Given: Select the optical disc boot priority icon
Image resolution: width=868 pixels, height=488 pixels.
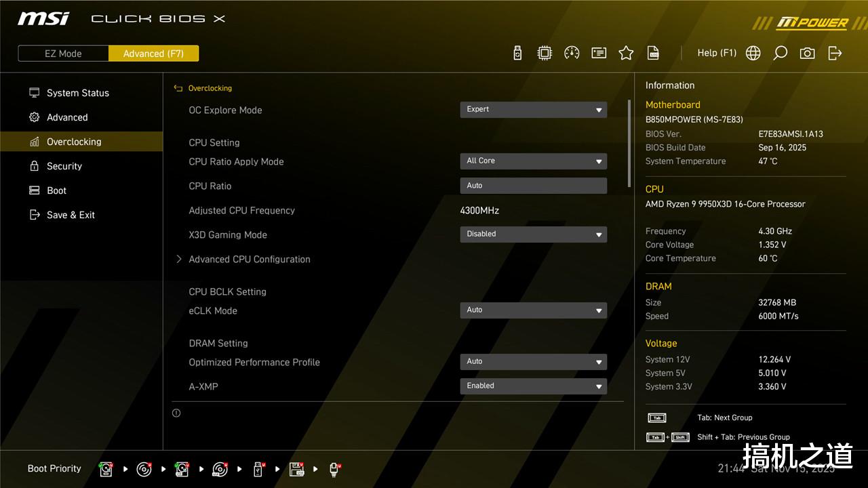Looking at the screenshot, I should (x=144, y=468).
